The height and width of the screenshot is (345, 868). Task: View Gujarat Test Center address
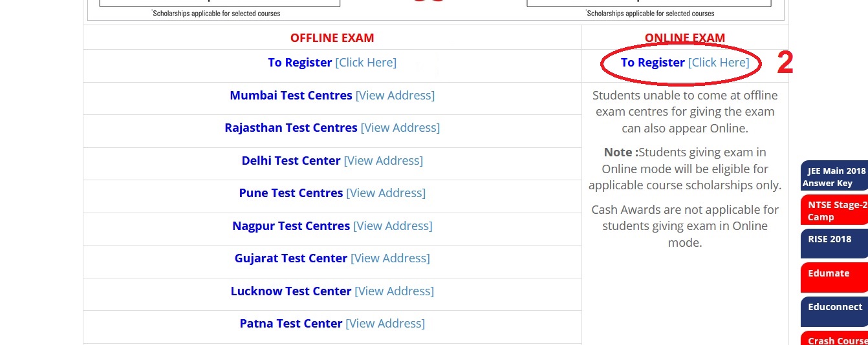click(x=390, y=258)
